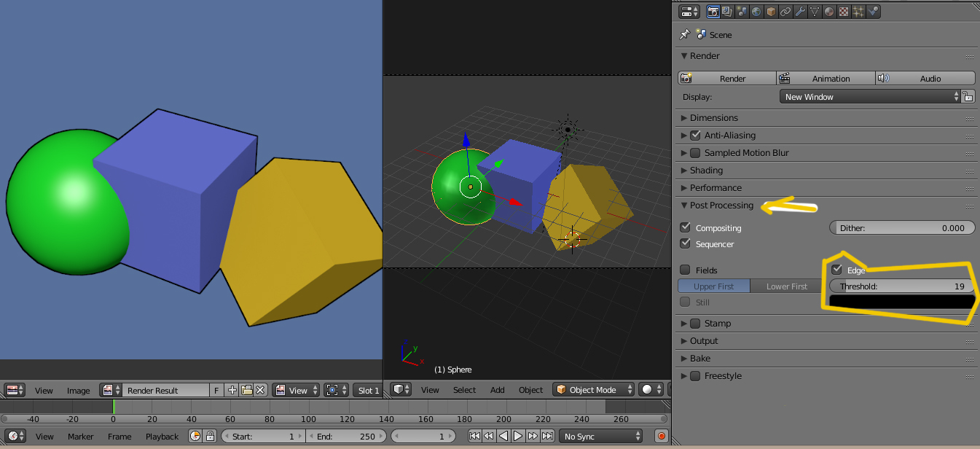Unlink the Render Result image with X
Image resolution: width=980 pixels, height=449 pixels.
pos(261,390)
